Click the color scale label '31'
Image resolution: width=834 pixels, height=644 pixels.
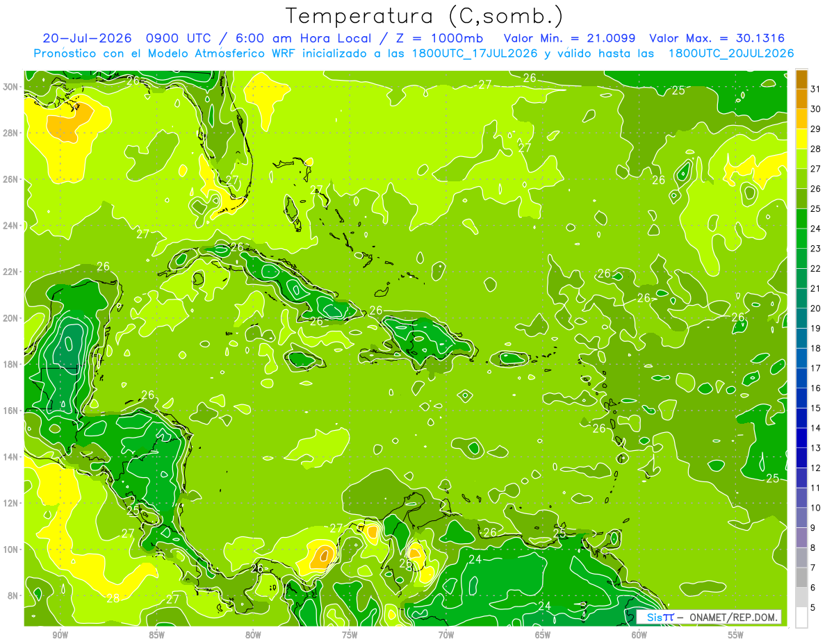(x=816, y=89)
